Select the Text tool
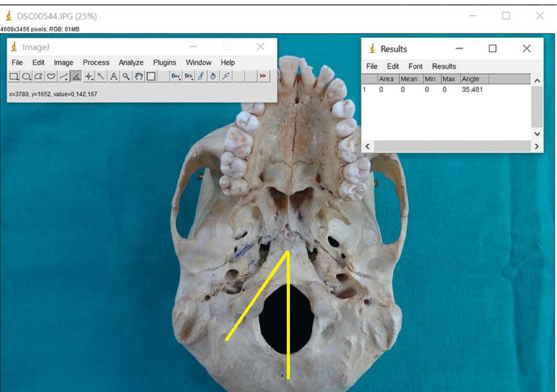Viewport: 557px width, 392px height. tap(113, 76)
